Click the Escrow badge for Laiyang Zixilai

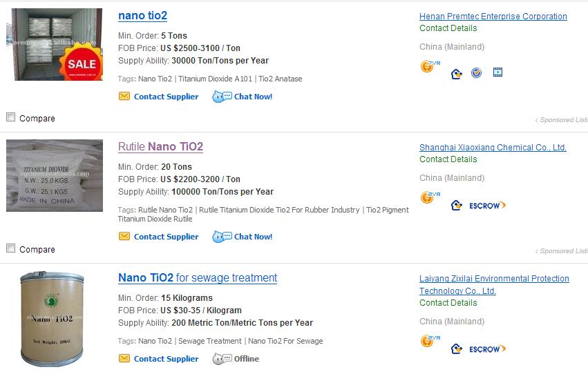pos(487,349)
